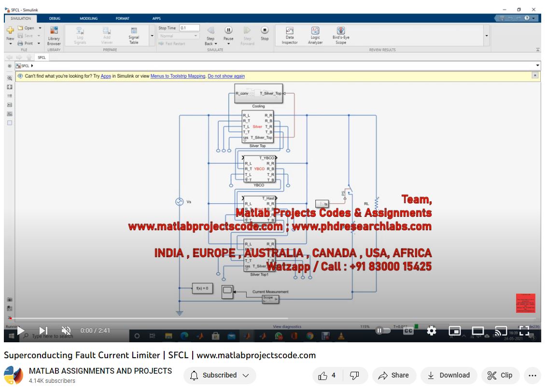Open the more actions ellipsis menu
This screenshot has width=547, height=392.
tap(533, 375)
